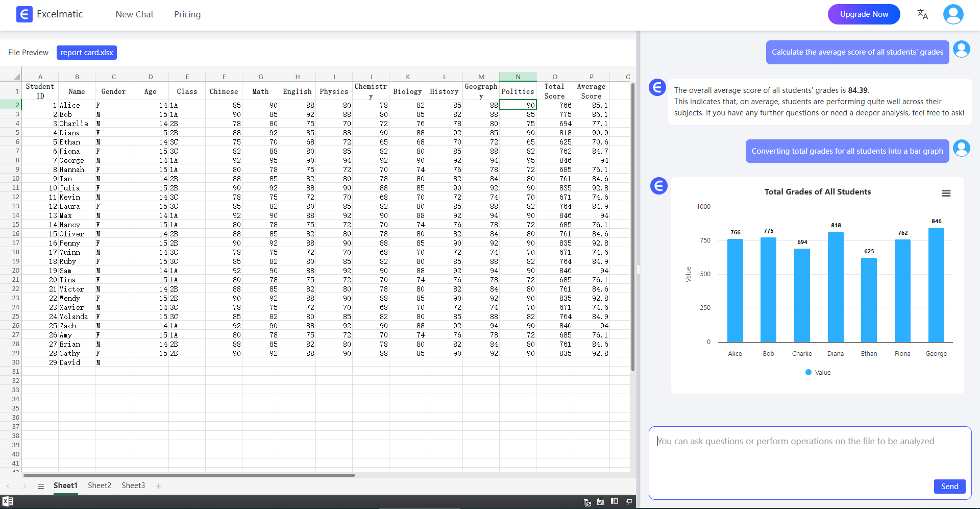
Task: Expand the next sheet arrow
Action: 24,486
